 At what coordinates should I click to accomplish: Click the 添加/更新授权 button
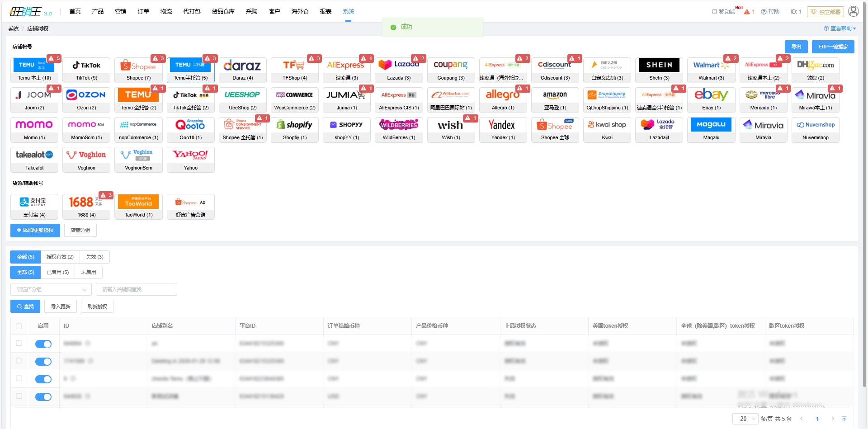(x=35, y=230)
